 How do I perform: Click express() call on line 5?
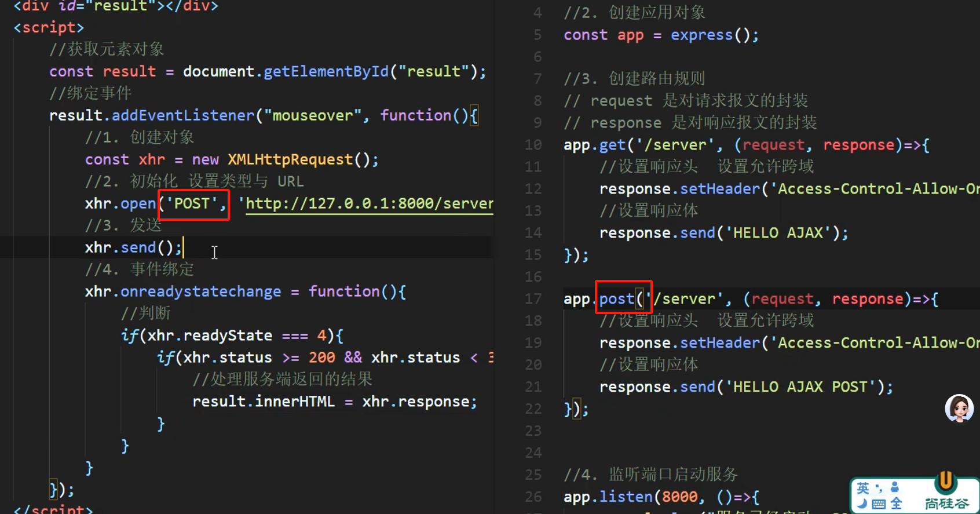tap(710, 35)
